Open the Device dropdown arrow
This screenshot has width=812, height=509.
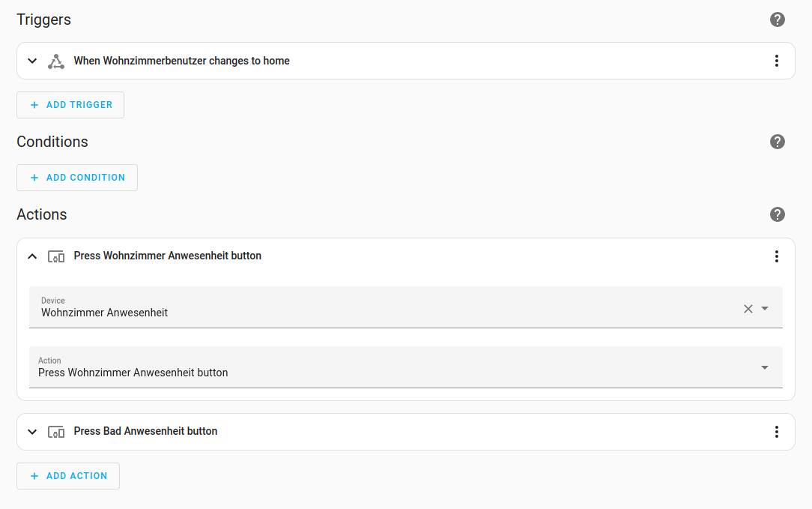coord(765,308)
